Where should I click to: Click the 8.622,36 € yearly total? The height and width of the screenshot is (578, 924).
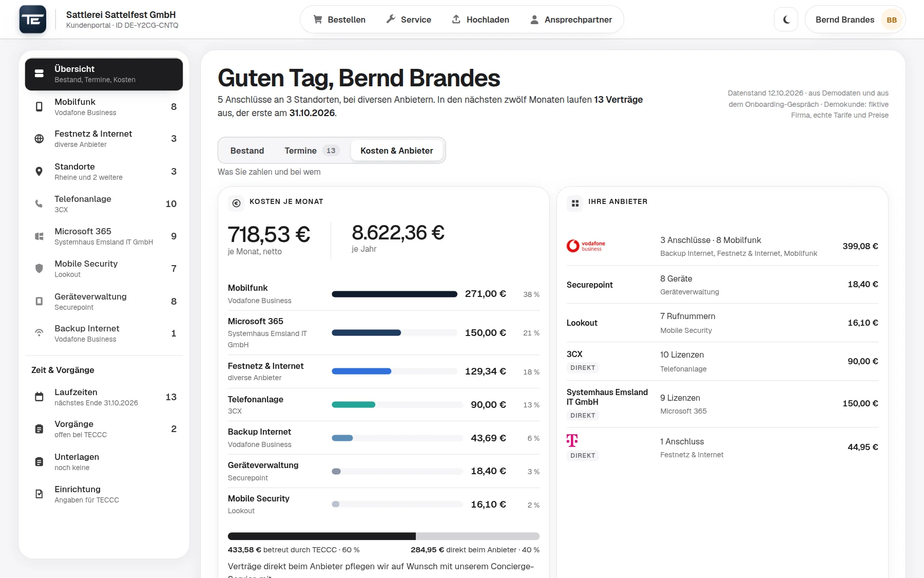(x=398, y=232)
